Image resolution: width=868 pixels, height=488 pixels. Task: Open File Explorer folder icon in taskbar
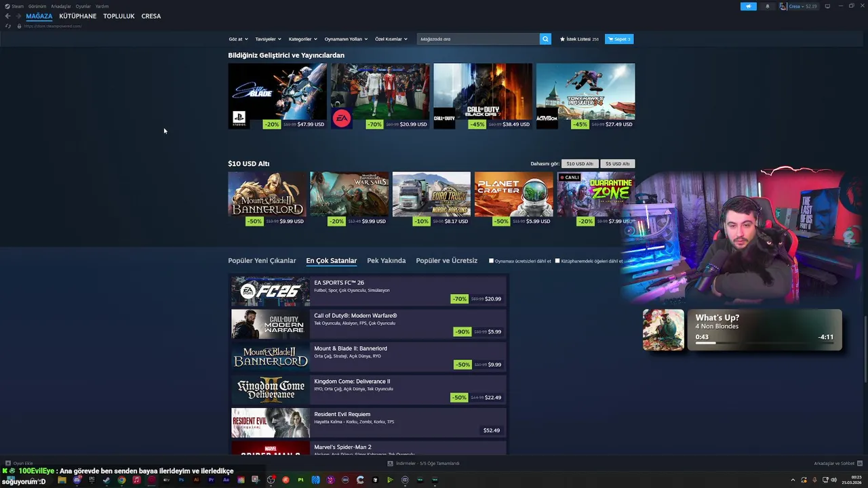tap(62, 480)
